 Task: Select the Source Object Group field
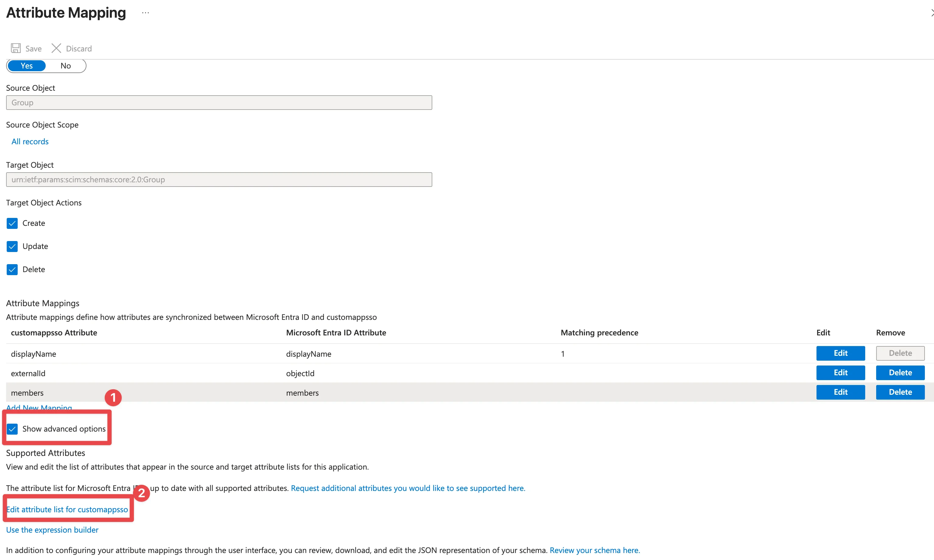219,102
